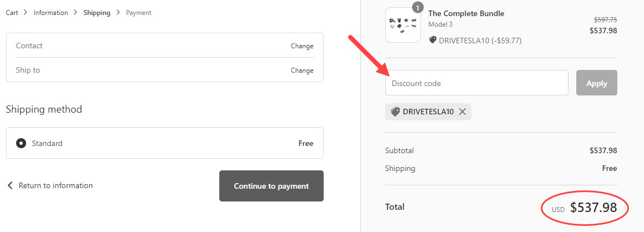Viewport: 644px width, 232px height.
Task: Click the Payment breadcrumb step
Action: (x=138, y=13)
